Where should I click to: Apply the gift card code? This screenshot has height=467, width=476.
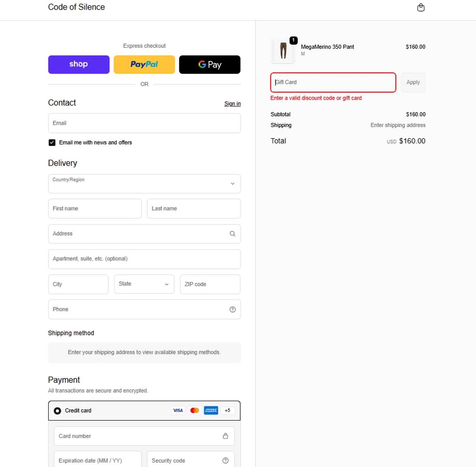pyautogui.click(x=413, y=83)
